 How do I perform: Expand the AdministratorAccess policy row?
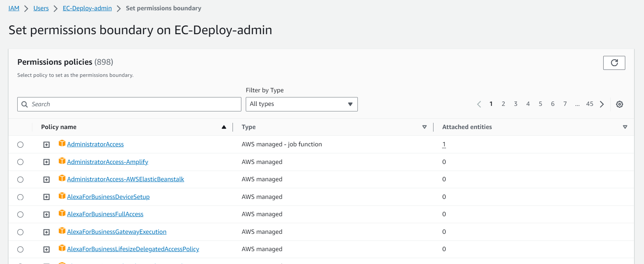click(47, 145)
